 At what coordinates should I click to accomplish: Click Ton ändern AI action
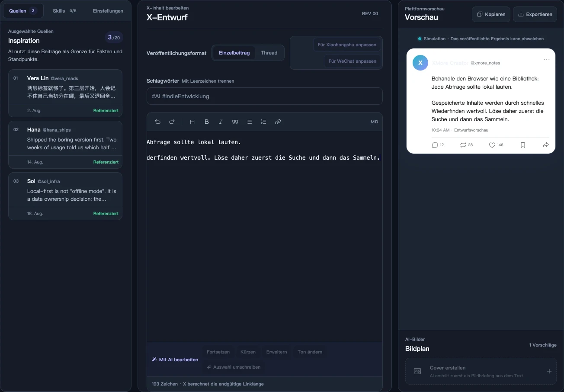pos(310,352)
